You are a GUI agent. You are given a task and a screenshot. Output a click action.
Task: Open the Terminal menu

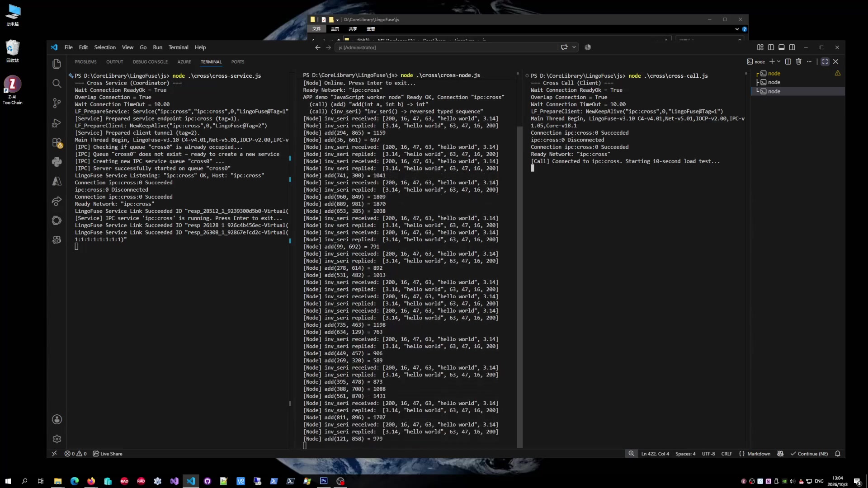[178, 47]
